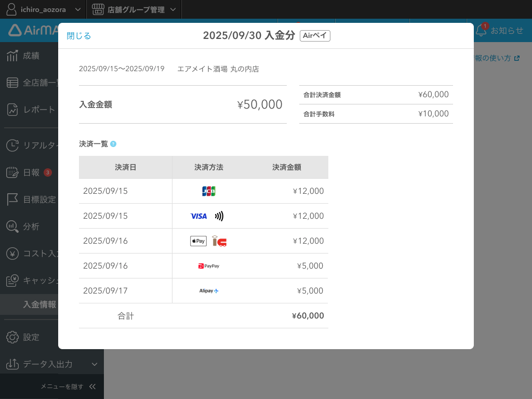
Task: Close the deposit detail modal via 閉じる
Action: (79, 36)
